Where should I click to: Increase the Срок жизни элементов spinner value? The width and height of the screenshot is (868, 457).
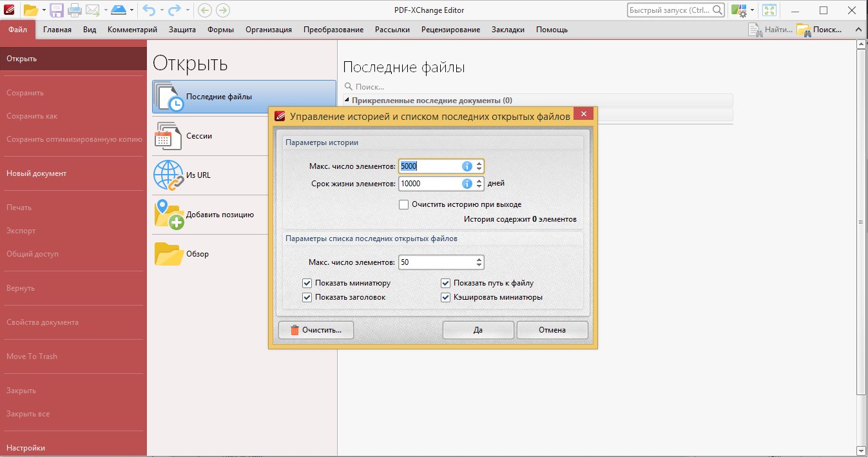tap(479, 180)
